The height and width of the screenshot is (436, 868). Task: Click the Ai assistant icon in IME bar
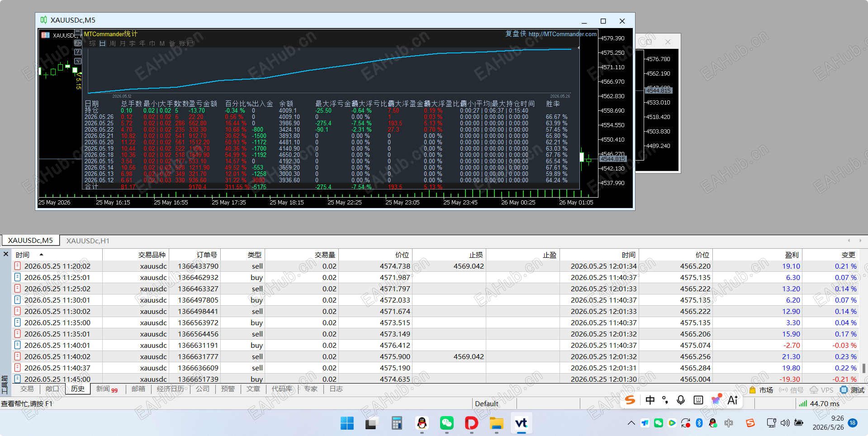pos(733,400)
